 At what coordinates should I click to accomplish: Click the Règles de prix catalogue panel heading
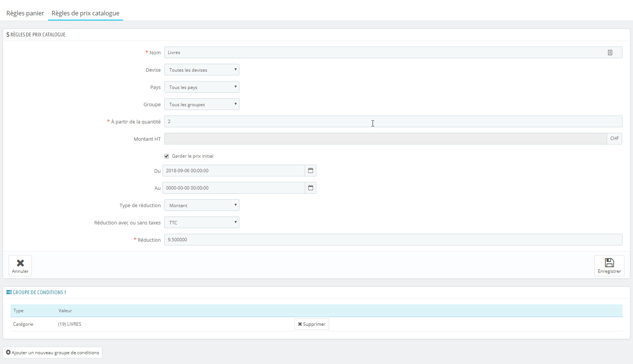(36, 35)
